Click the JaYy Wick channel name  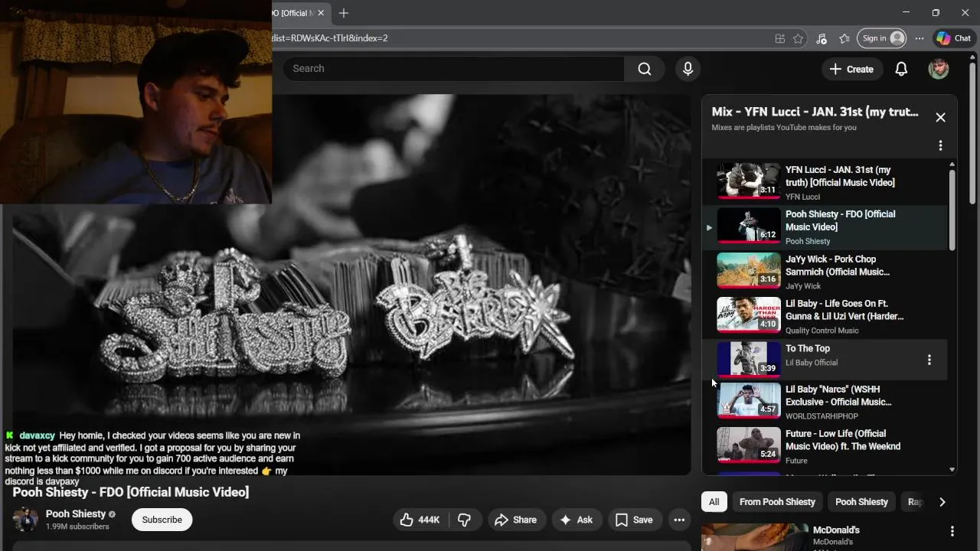(x=802, y=286)
